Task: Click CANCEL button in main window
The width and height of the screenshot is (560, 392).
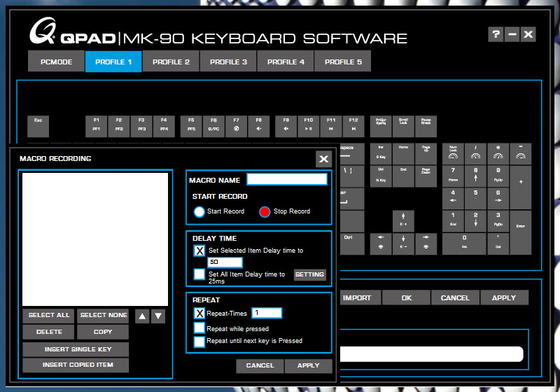Action: coord(455,297)
